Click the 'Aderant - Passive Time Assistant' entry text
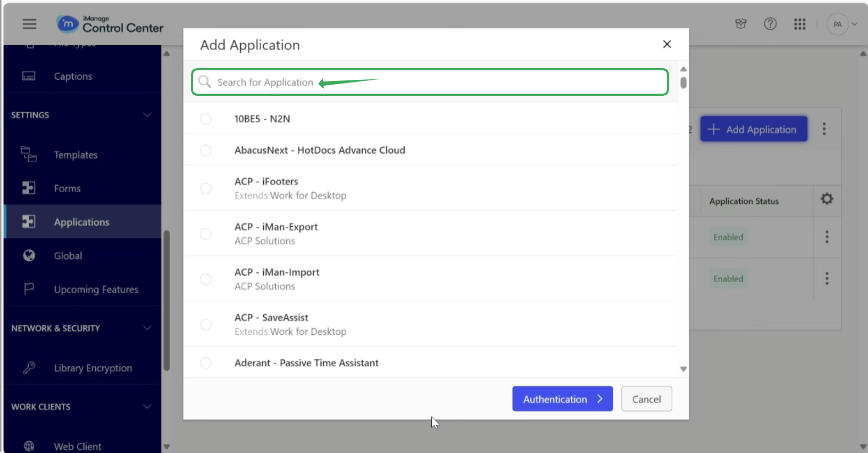 [306, 363]
